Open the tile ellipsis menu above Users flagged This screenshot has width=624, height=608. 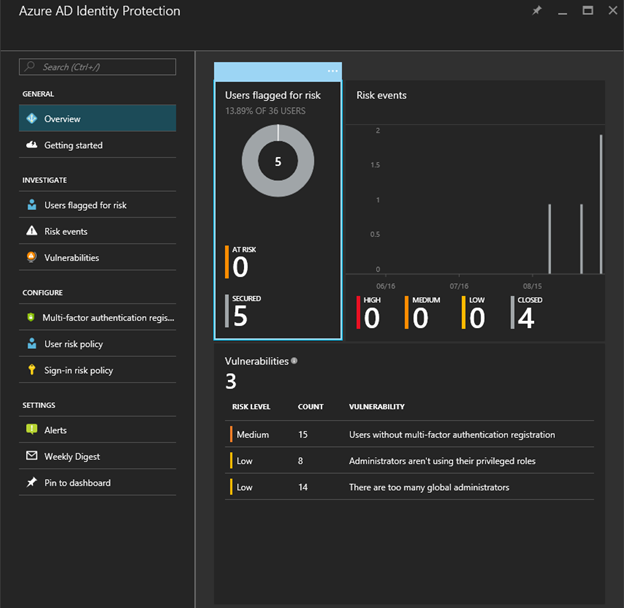pyautogui.click(x=332, y=71)
